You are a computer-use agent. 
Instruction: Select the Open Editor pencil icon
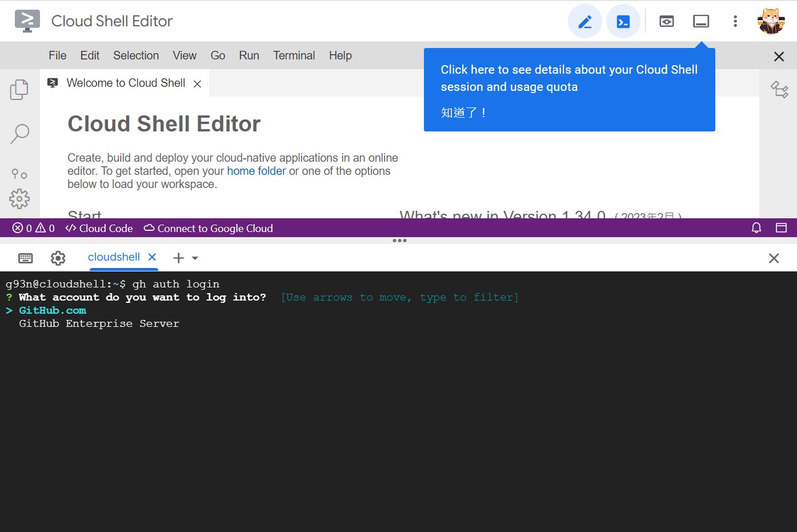coord(584,21)
